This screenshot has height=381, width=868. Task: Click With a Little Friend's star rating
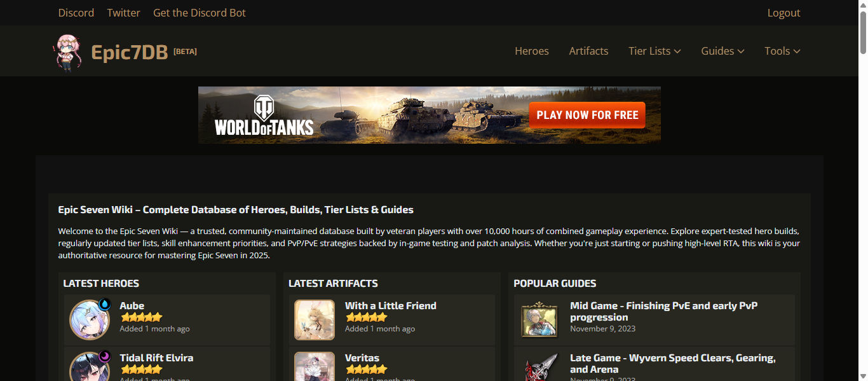coord(366,317)
